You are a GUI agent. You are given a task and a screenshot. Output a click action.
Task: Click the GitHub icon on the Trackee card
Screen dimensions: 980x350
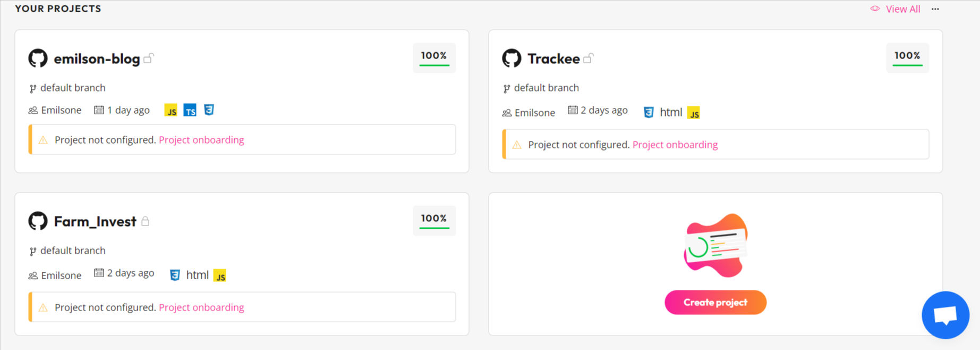click(512, 58)
